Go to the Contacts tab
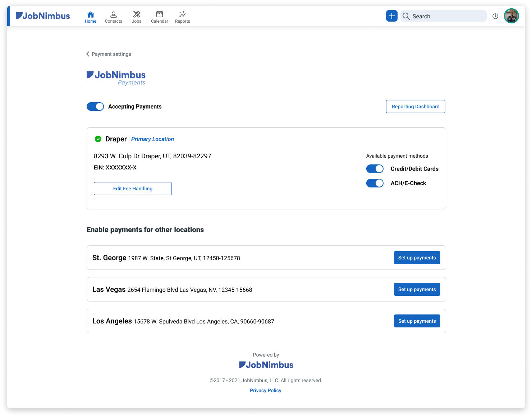The image size is (532, 417). coord(114,17)
